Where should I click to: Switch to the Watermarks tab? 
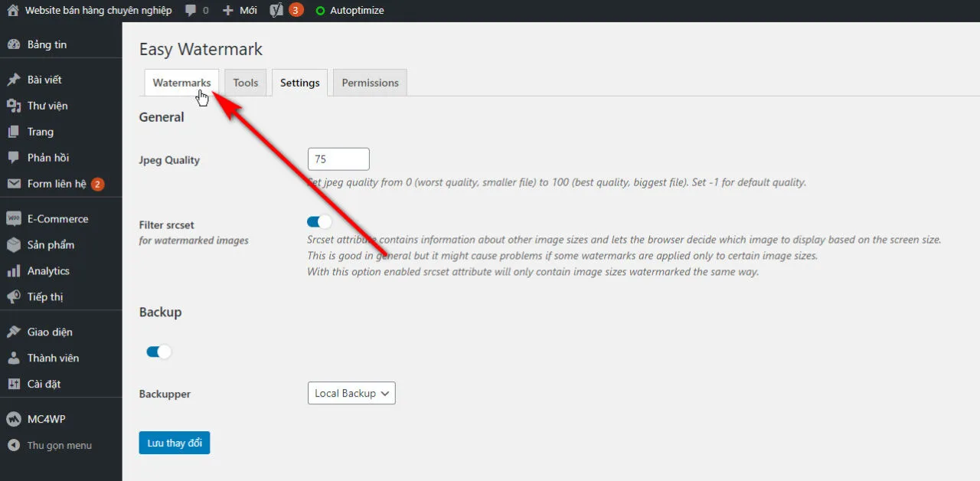181,83
